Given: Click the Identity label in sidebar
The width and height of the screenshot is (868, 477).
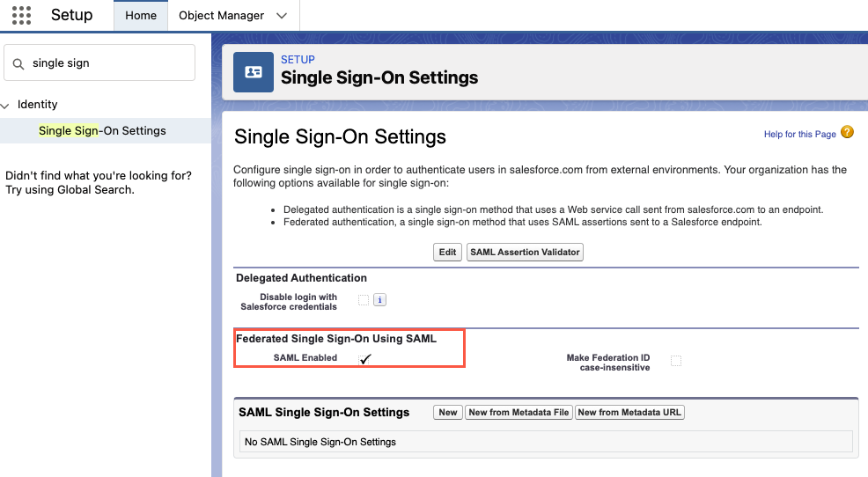Looking at the screenshot, I should pos(37,104).
